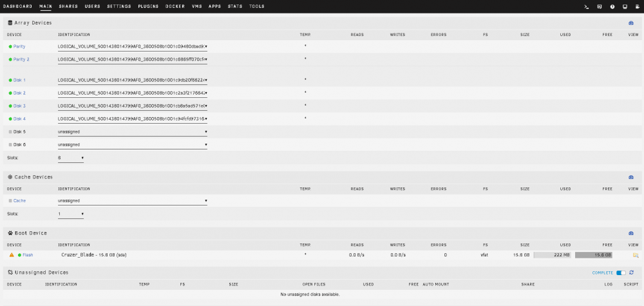Open the Disk 2 device link
Viewport: 644px width, 306px height.
click(x=20, y=93)
